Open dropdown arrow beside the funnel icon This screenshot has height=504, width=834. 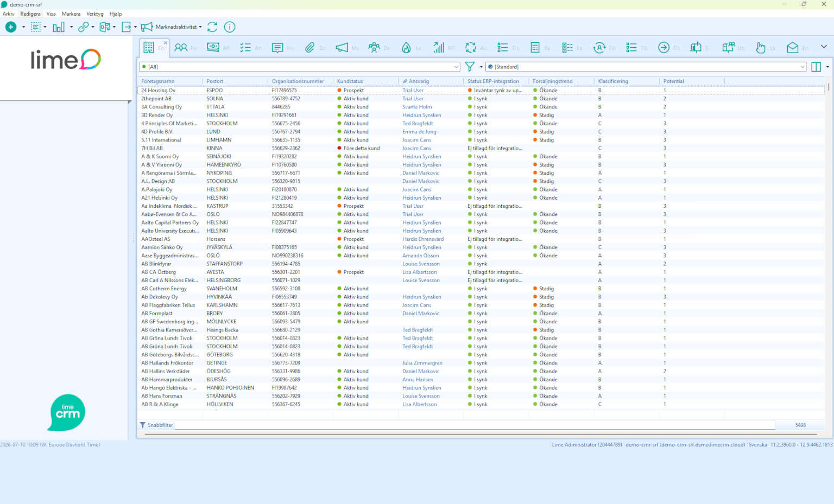click(481, 67)
